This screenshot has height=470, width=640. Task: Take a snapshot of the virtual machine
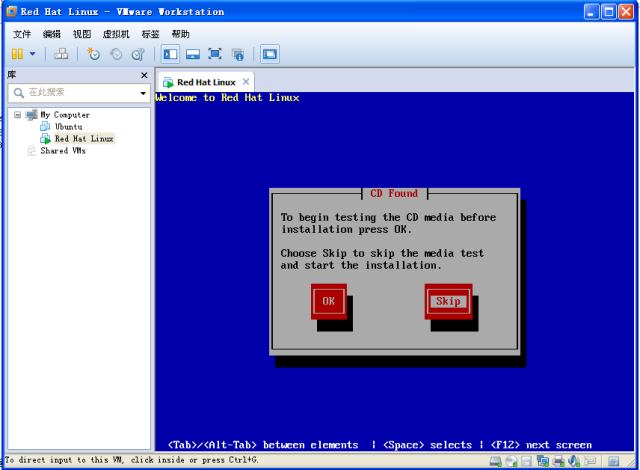[93, 54]
